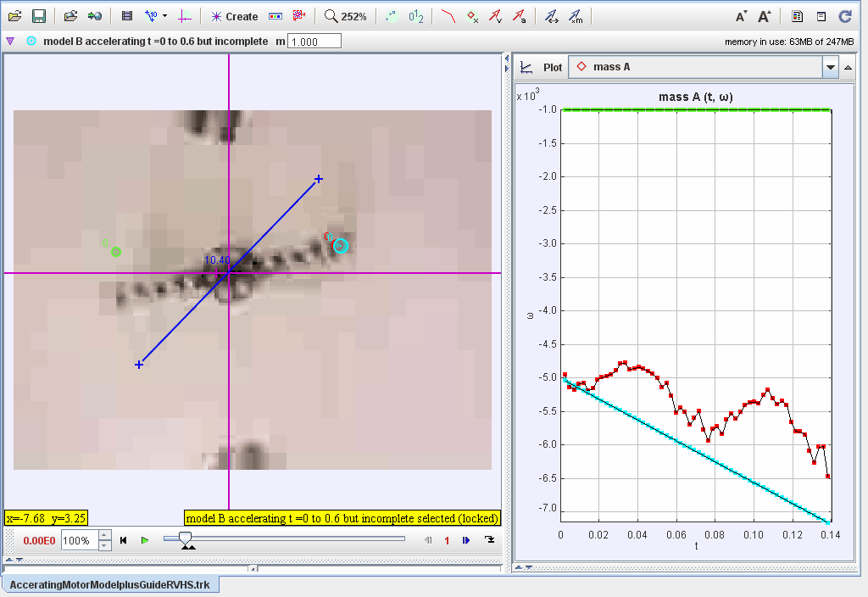Save the current tracker file

tap(39, 16)
